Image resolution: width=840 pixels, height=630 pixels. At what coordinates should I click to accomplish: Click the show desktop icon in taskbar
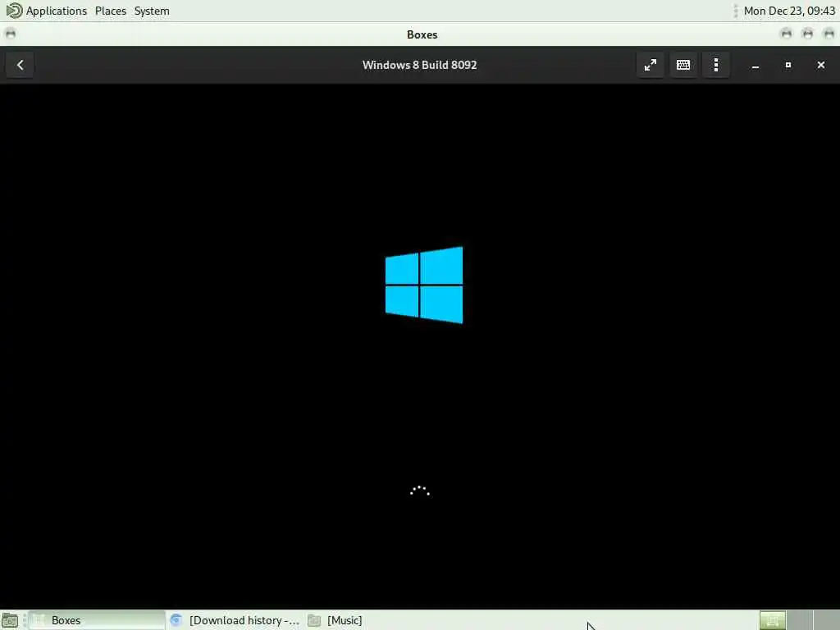tap(10, 620)
